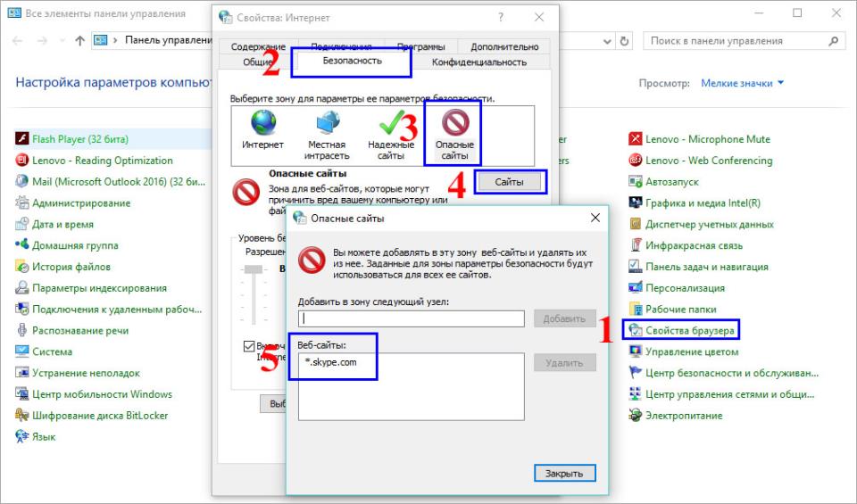
Task: Switch to the Конфиденциальность tab
Action: coord(478,62)
